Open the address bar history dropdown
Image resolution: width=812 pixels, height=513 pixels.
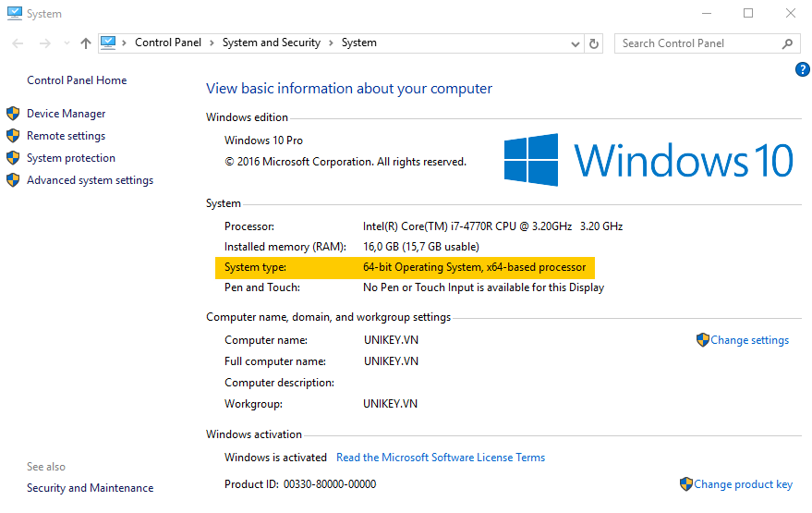[x=575, y=44]
